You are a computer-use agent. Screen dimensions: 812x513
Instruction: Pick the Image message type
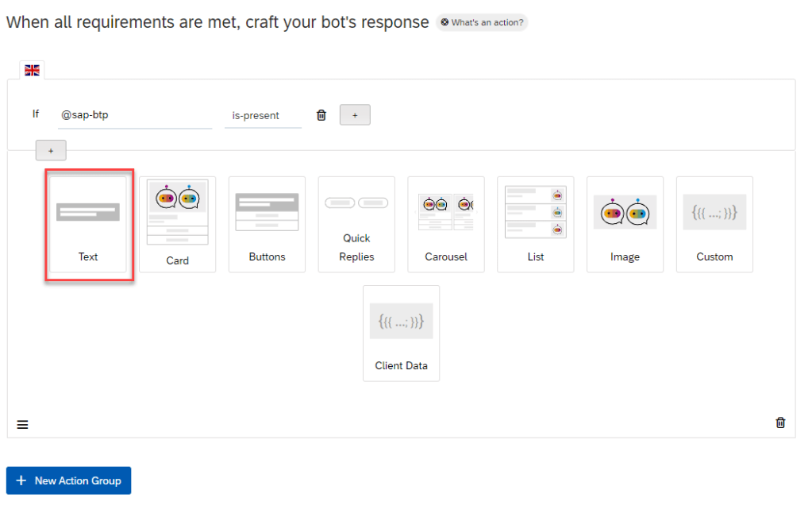[625, 225]
